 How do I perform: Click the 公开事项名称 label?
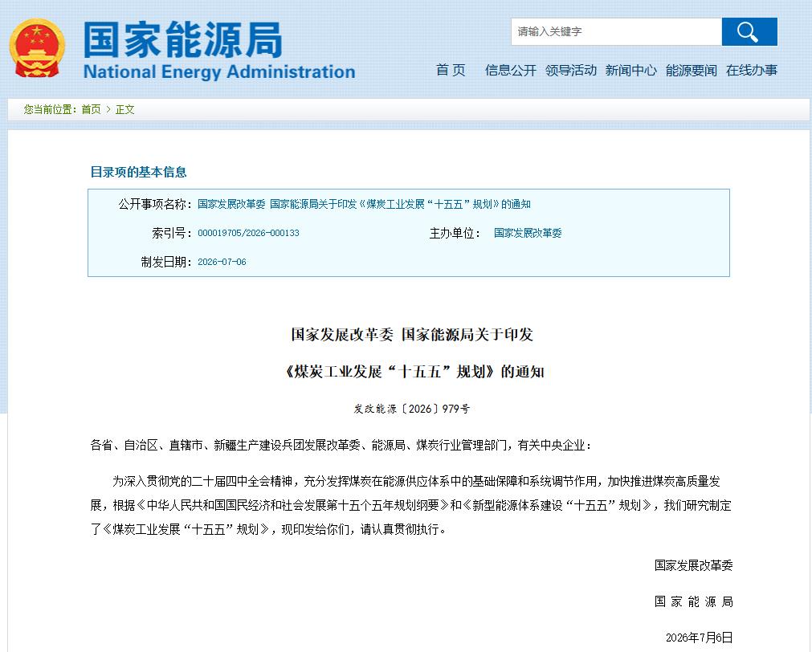coord(155,204)
